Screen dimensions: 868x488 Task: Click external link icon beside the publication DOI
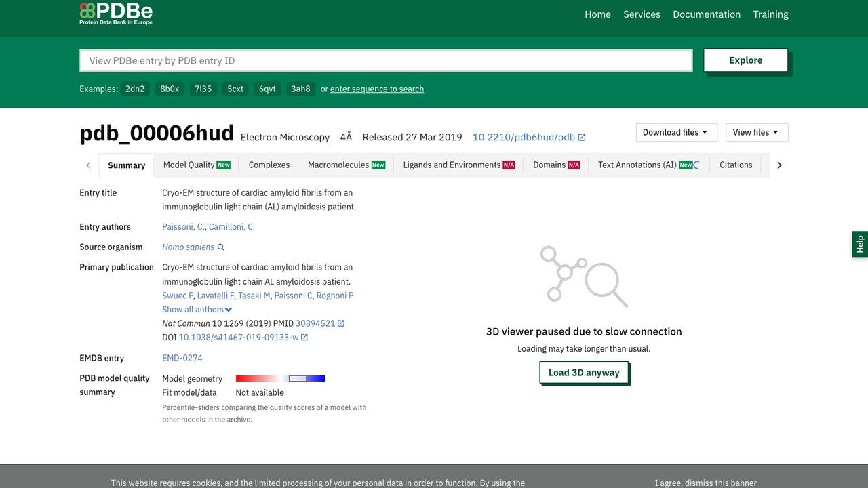coord(304,338)
